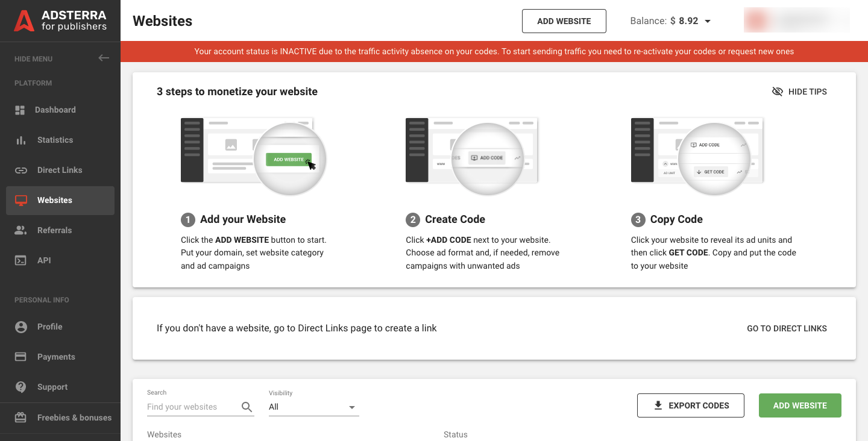This screenshot has height=441, width=868.
Task: Select Websites in the sidebar menu
Action: pyautogui.click(x=55, y=200)
